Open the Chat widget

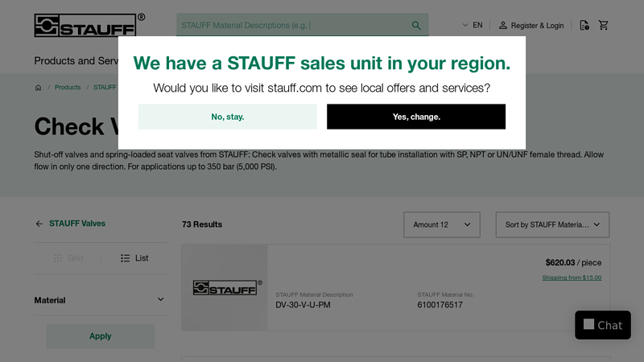[602, 325]
